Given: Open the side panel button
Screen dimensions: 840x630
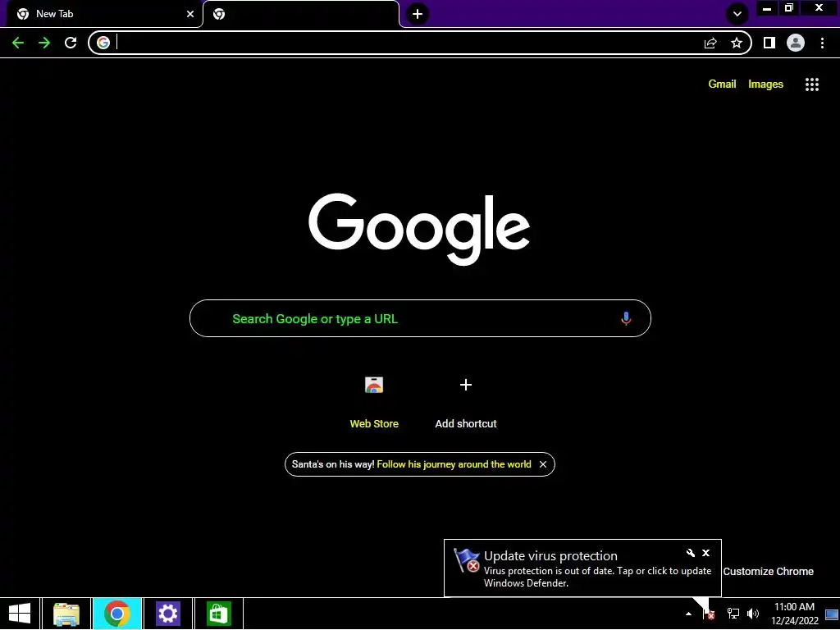Looking at the screenshot, I should coord(769,43).
